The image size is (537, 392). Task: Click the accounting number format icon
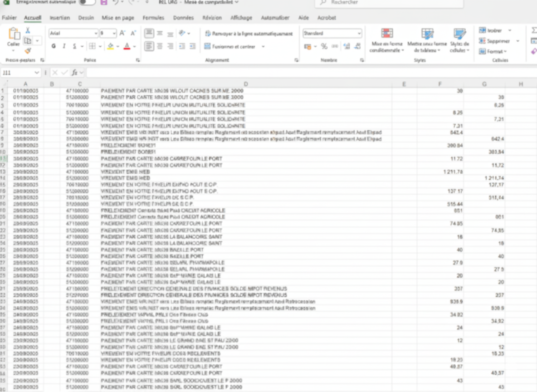tap(308, 46)
